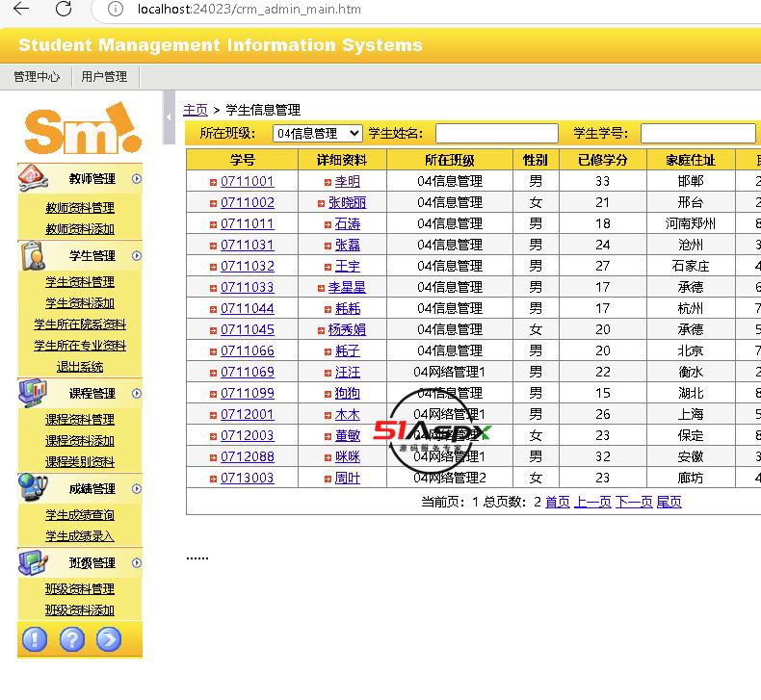Click red arrow icon beside 0711069

(x=213, y=373)
